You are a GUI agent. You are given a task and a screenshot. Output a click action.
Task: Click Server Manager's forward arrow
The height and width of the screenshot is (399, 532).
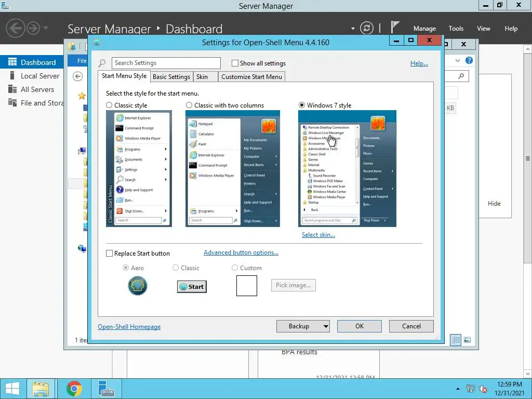point(33,28)
